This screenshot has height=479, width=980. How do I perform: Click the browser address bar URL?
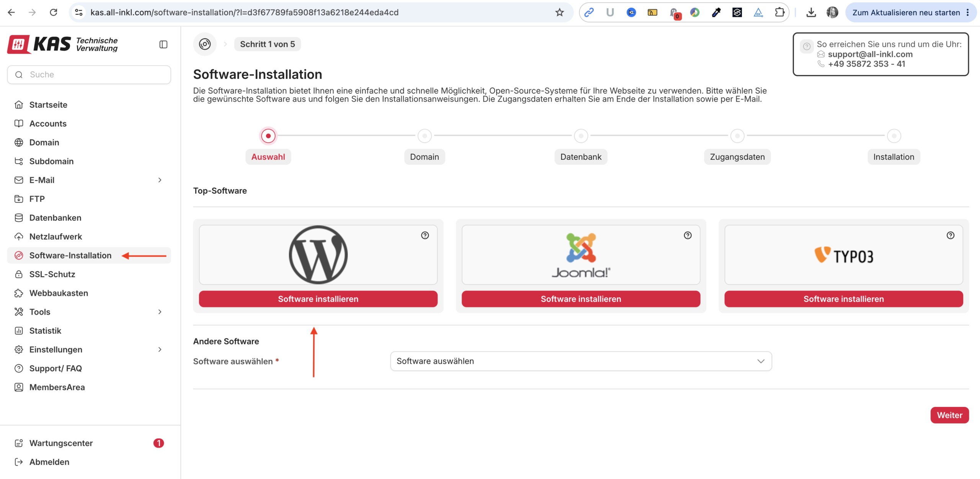pyautogui.click(x=244, y=12)
